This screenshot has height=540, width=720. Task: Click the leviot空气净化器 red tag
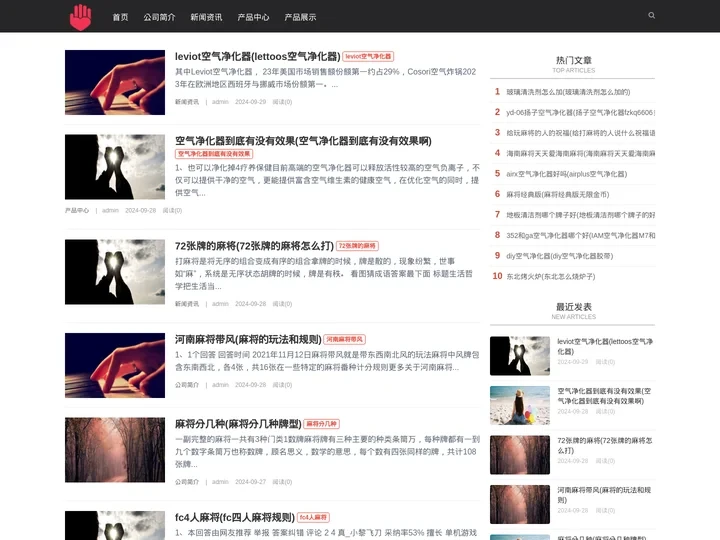pos(368,56)
